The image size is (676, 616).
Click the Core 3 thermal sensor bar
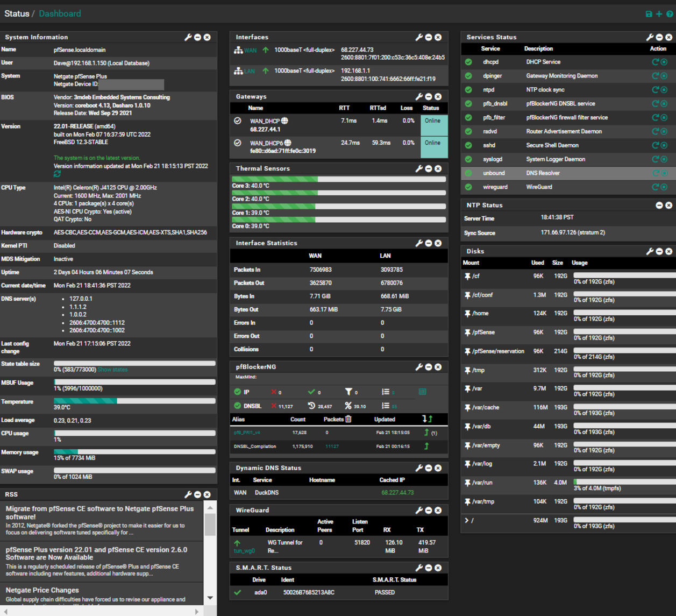point(339,179)
